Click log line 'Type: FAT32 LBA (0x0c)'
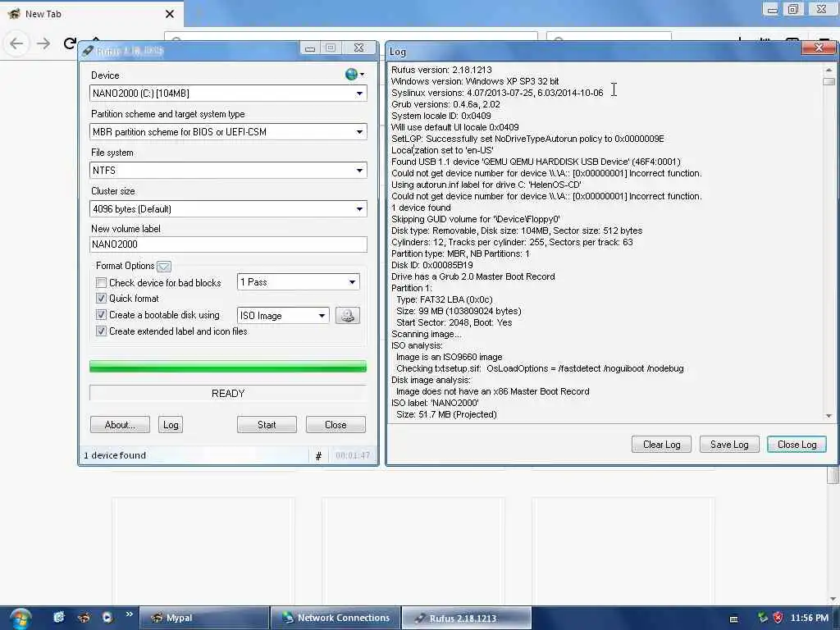The width and height of the screenshot is (840, 630). 444,299
